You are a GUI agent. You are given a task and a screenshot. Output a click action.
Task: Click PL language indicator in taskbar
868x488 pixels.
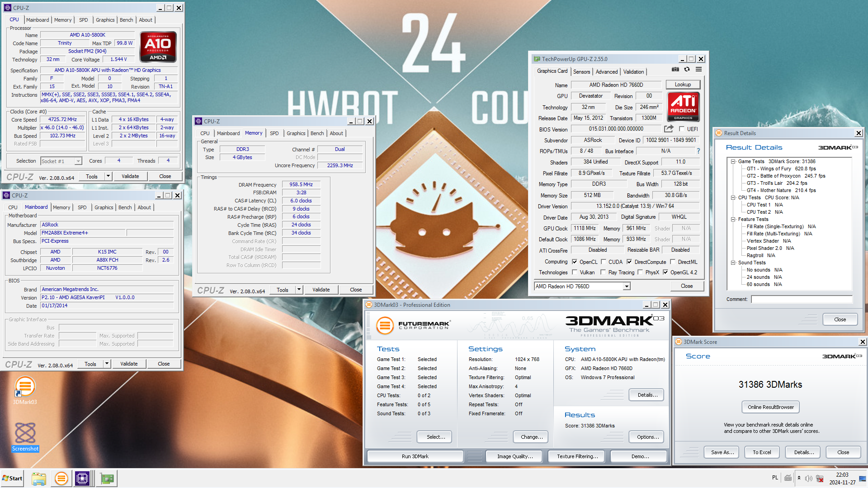pos(775,478)
